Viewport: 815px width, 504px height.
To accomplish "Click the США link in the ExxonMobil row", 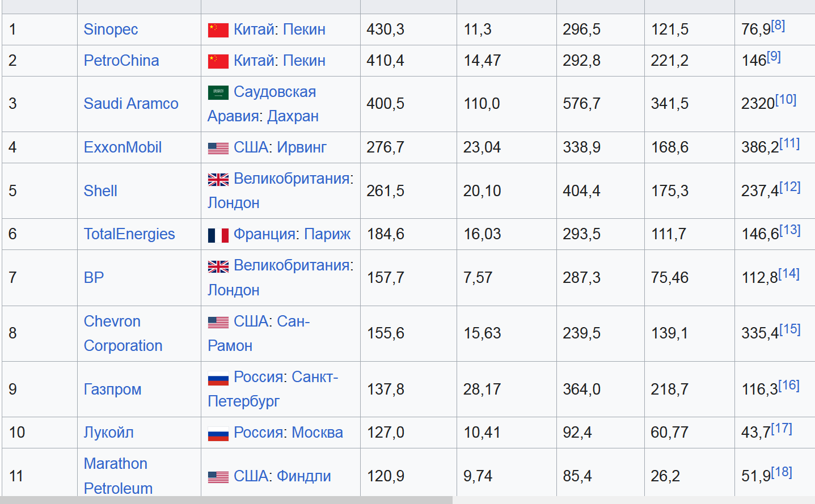I will coord(252,147).
